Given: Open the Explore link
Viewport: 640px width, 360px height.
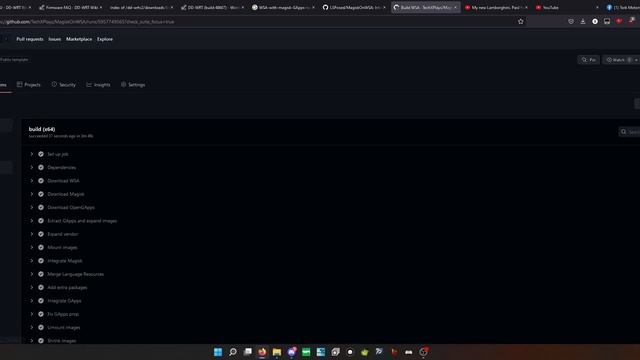Looking at the screenshot, I should 105,39.
